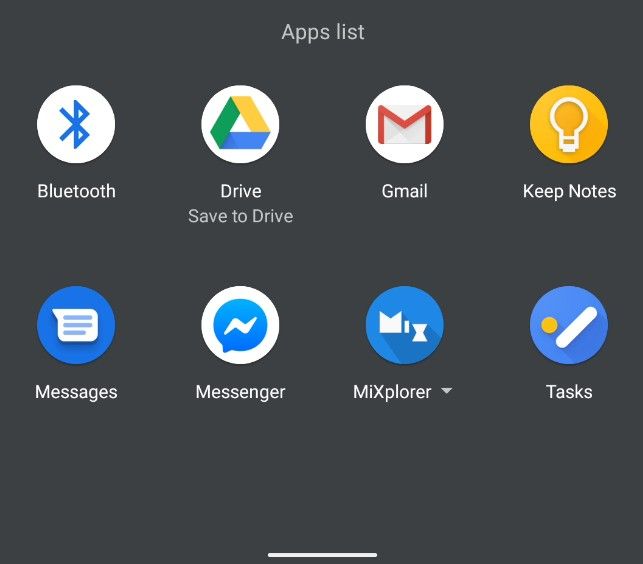The image size is (643, 564).
Task: Open the Google Drive icon
Action: point(240,124)
